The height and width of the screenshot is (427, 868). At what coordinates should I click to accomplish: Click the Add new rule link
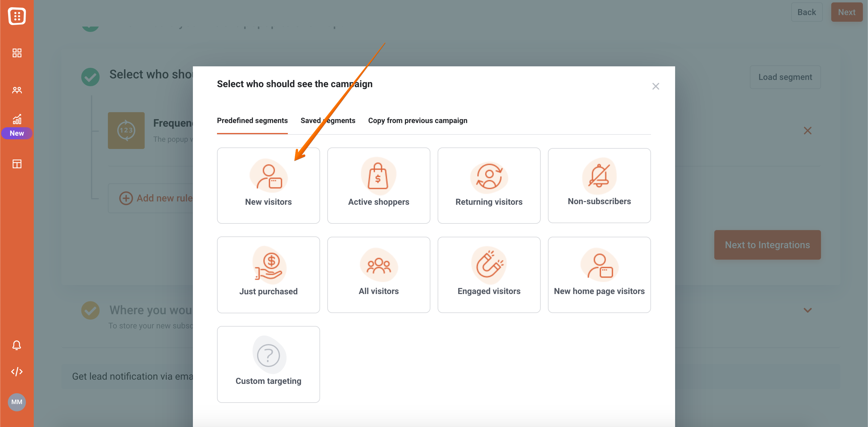tap(165, 198)
